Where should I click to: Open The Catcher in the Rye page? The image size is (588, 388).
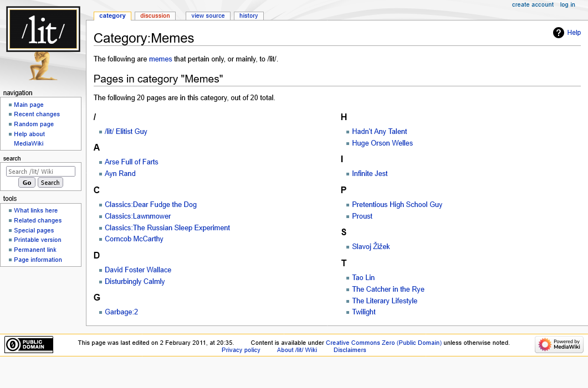388,289
